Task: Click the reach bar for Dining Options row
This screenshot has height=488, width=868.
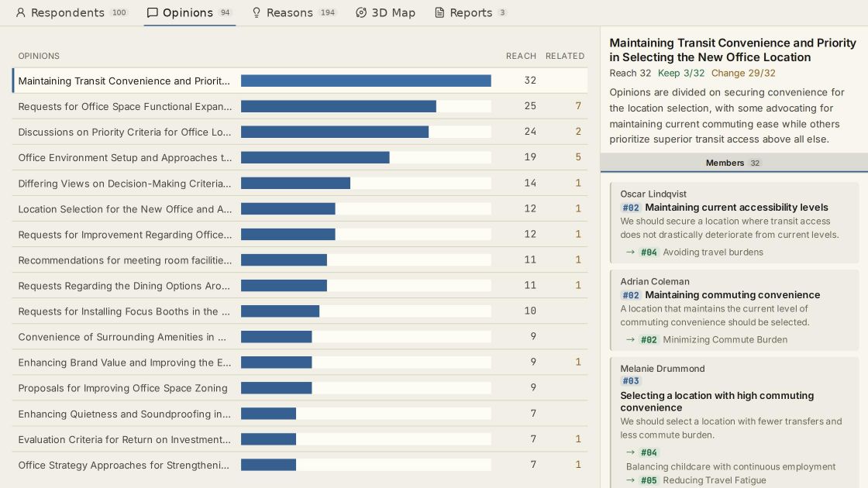Action: 284,286
